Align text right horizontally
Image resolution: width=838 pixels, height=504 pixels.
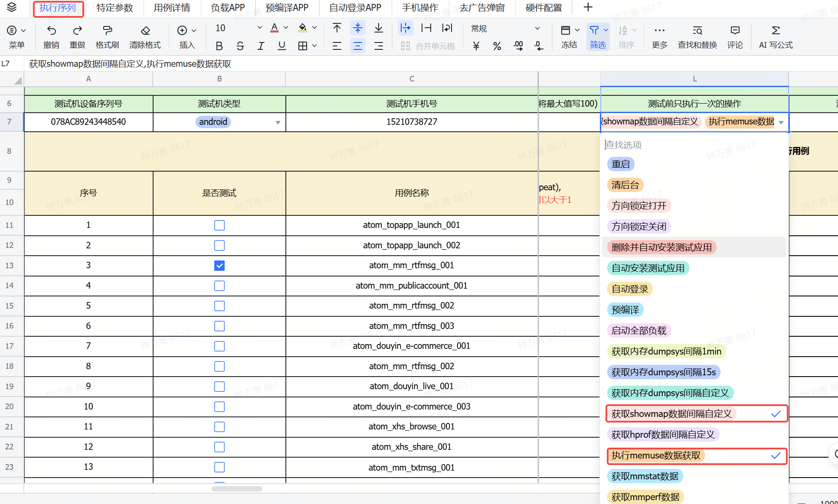pos(379,46)
